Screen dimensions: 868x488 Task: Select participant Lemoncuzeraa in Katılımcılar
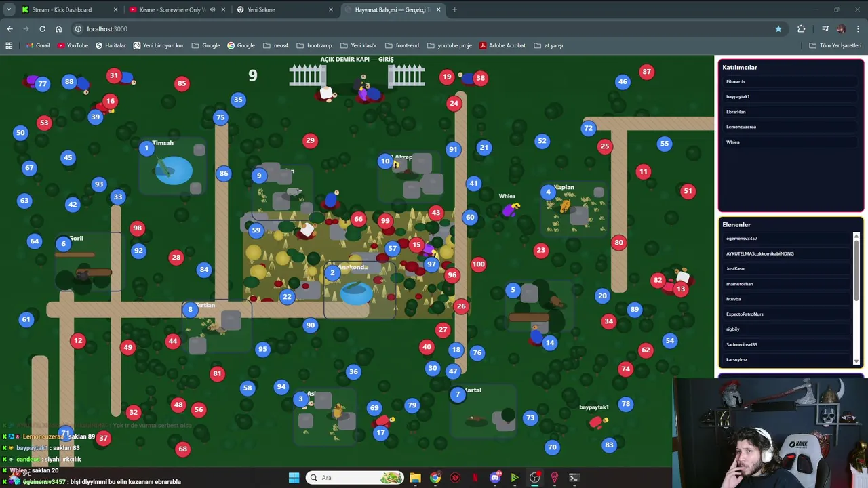tap(791, 127)
